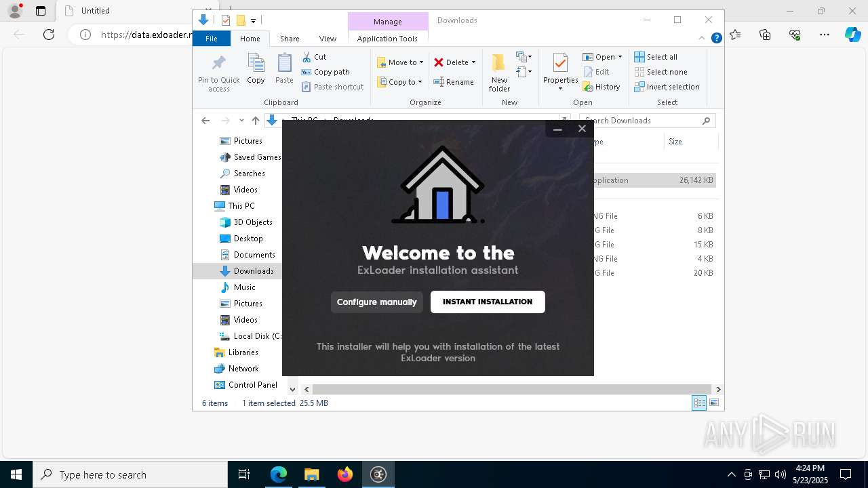Viewport: 868px width, 488px height.
Task: Open Properties of selected file
Action: (x=560, y=66)
